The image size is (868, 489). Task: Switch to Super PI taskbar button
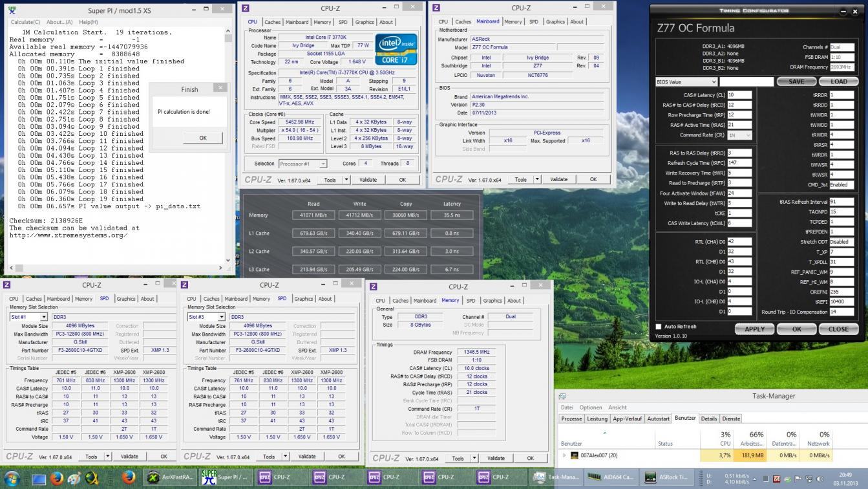[225, 477]
